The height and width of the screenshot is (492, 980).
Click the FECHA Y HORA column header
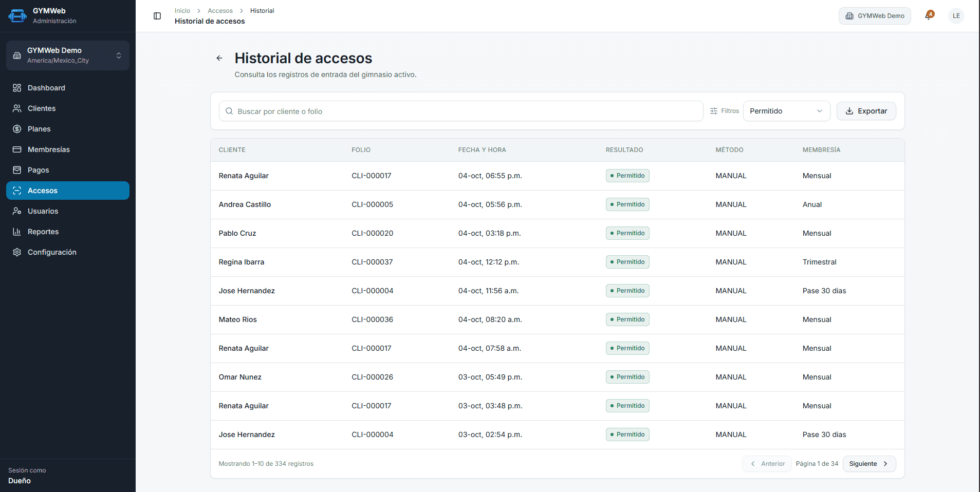point(482,150)
